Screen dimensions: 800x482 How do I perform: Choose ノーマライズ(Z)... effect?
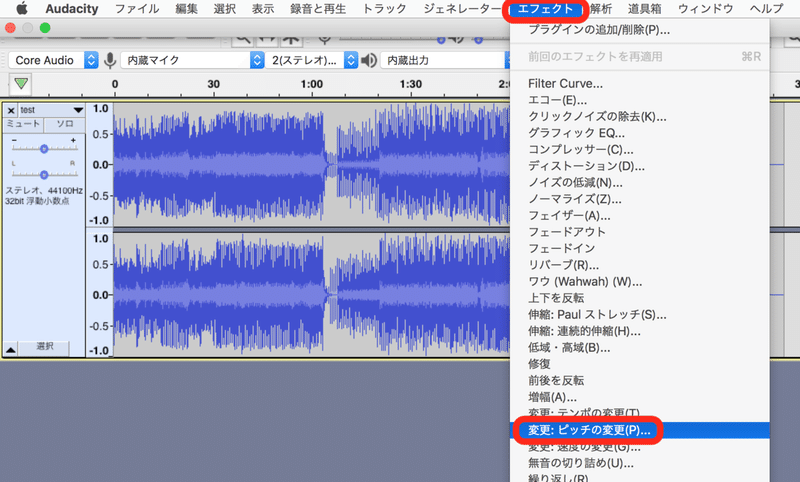pyautogui.click(x=640, y=199)
